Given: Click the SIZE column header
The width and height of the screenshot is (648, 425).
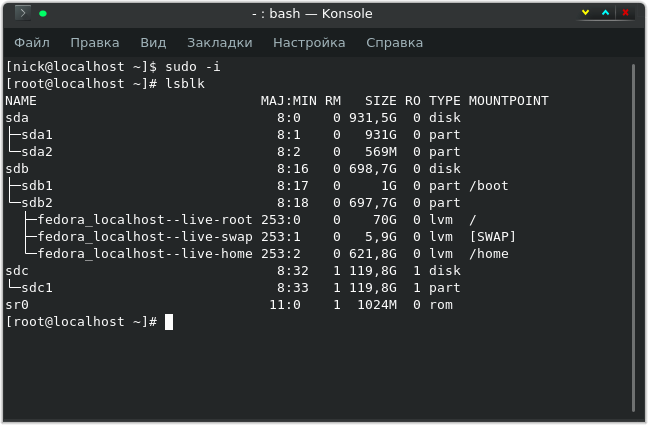Looking at the screenshot, I should (x=381, y=100).
